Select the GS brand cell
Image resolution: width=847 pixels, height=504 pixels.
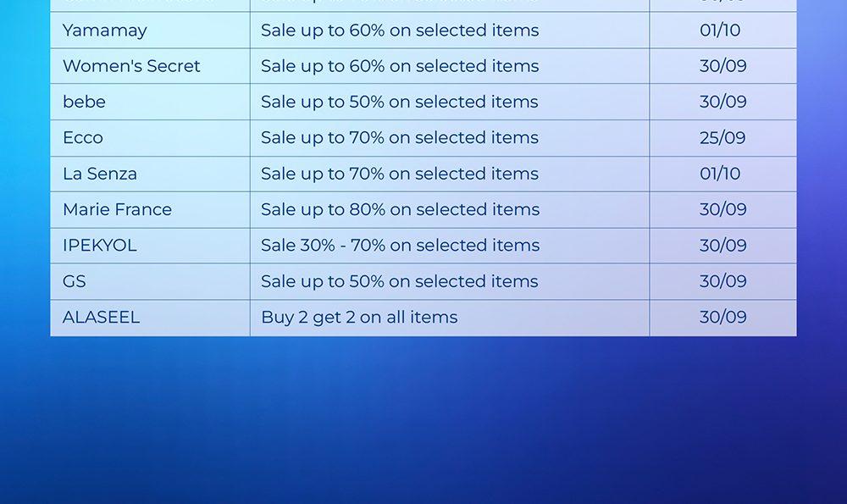click(75, 281)
